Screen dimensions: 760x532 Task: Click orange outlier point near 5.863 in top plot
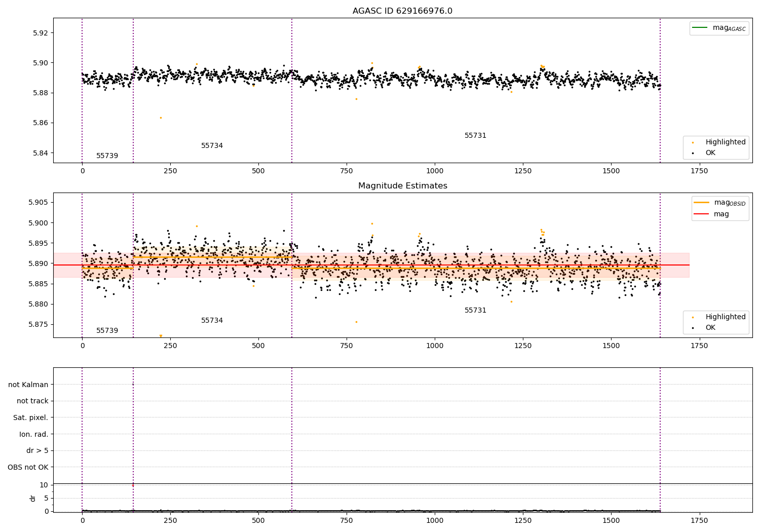click(x=161, y=118)
